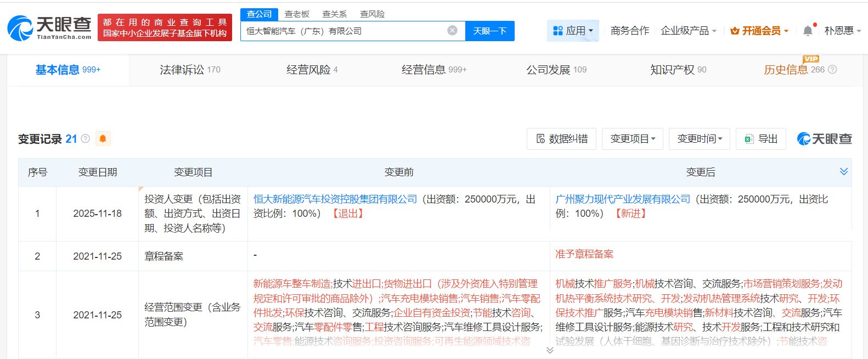
Task: Switch to the 法律诉讼 tab
Action: pos(190,70)
